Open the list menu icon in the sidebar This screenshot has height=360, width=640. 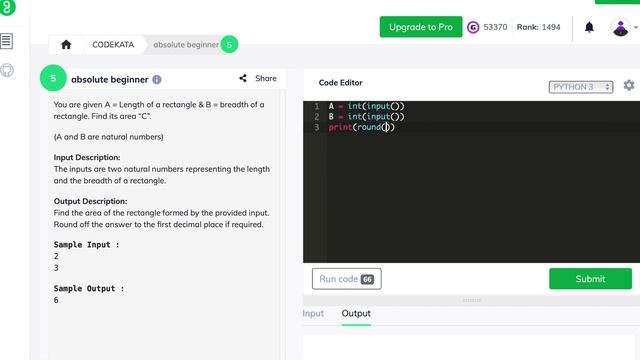[x=6, y=41]
